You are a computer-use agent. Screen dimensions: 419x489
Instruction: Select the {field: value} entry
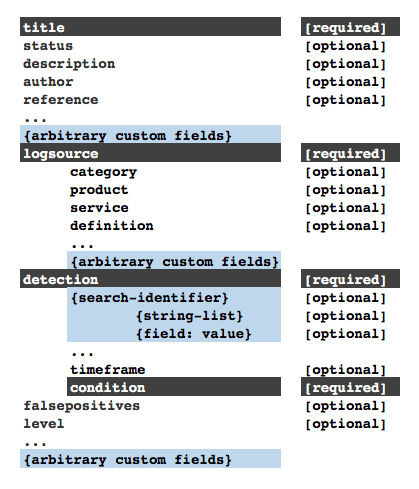point(193,334)
